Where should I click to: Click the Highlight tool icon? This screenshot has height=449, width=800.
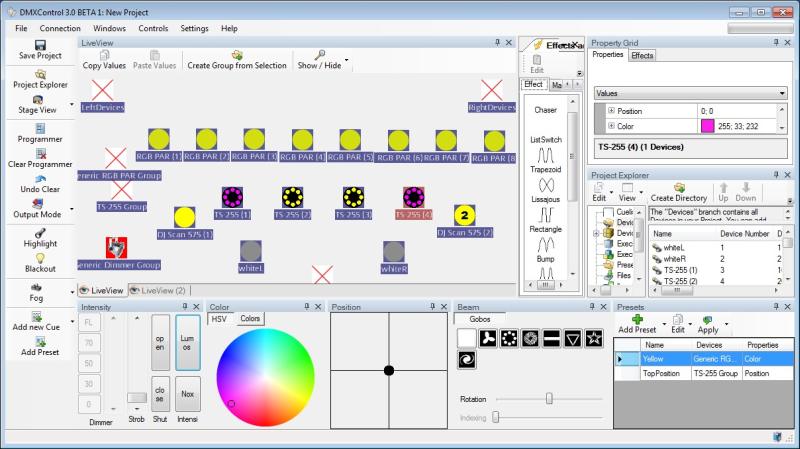click(40, 232)
